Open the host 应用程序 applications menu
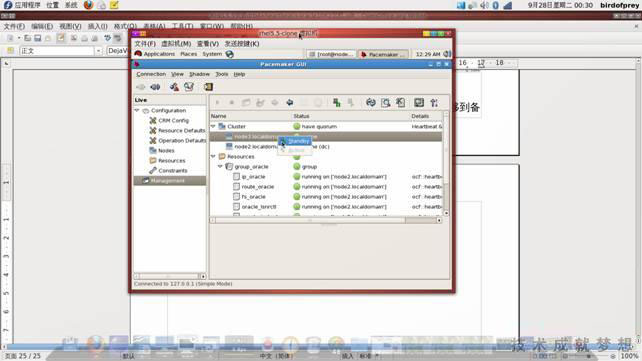This screenshot has width=642, height=361. pyautogui.click(x=27, y=5)
